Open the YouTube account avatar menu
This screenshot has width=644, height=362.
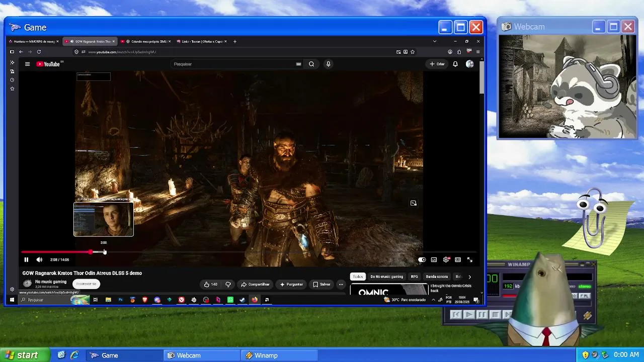(470, 64)
